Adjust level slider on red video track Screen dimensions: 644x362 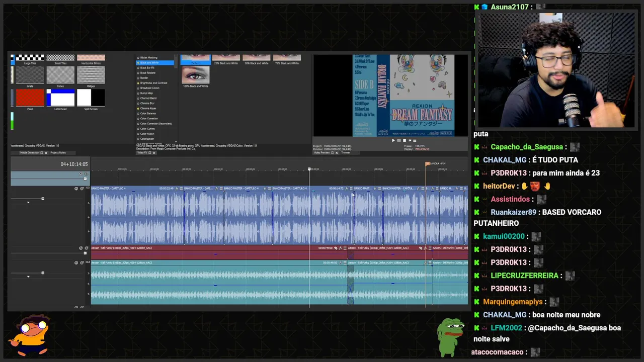(x=85, y=253)
